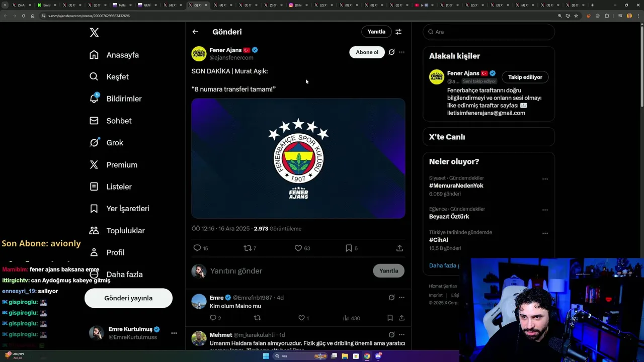Open options for #MemuraNedenYok trend

pyautogui.click(x=545, y=179)
